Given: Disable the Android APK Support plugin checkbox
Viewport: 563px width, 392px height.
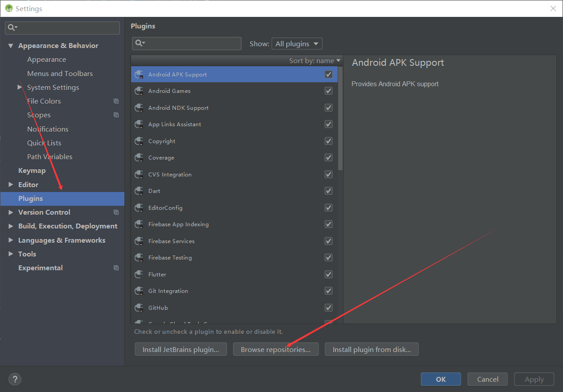Looking at the screenshot, I should point(328,74).
